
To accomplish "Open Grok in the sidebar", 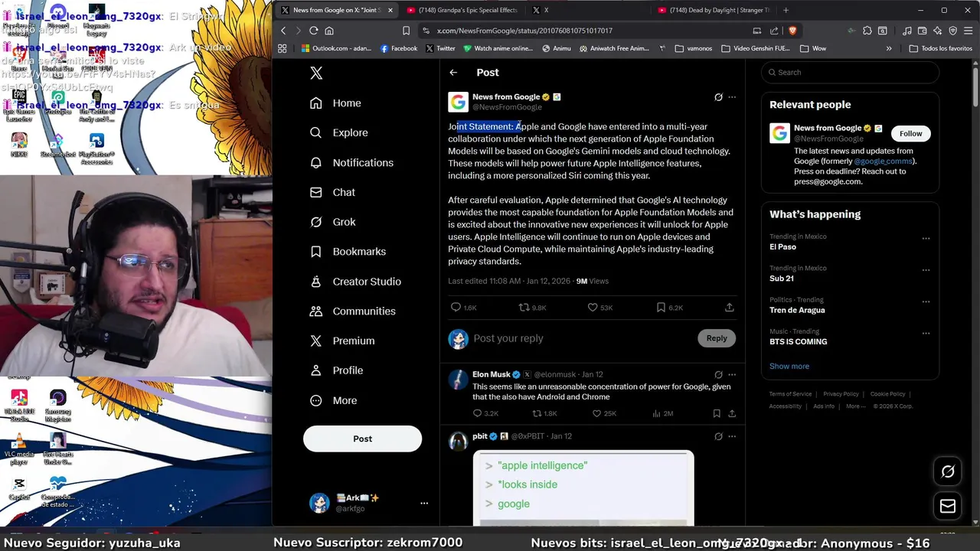I will [x=332, y=222].
